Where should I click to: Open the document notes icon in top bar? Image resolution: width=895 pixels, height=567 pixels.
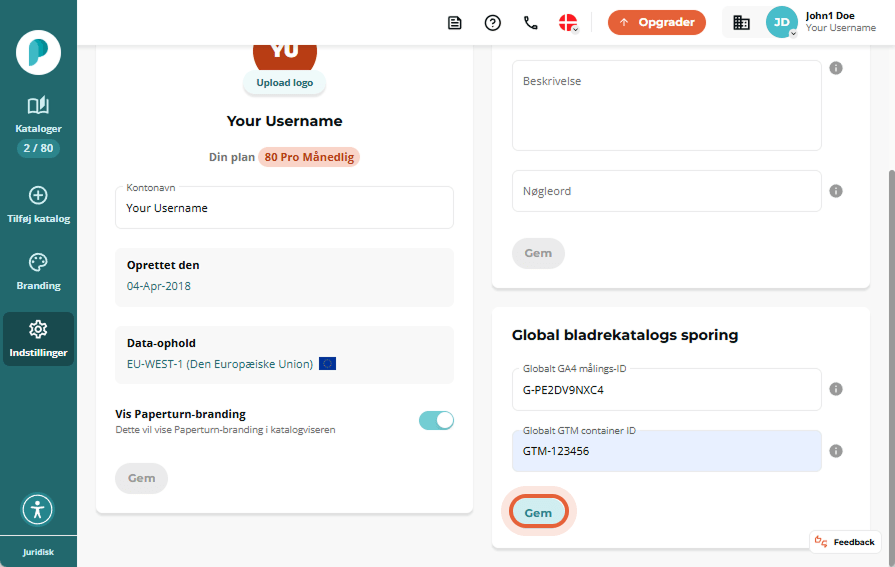tap(454, 23)
